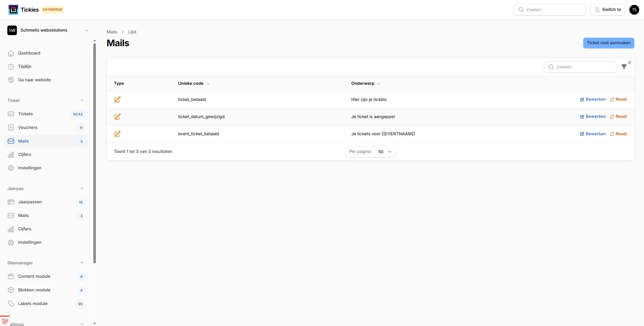Open the Cijfers statistics icon under Ticket
This screenshot has width=644, height=326.
11,154
